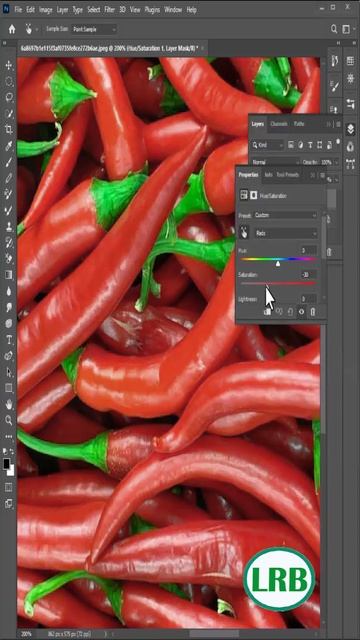
Task: Open the Layers panel flyout menu
Action: [x=338, y=124]
